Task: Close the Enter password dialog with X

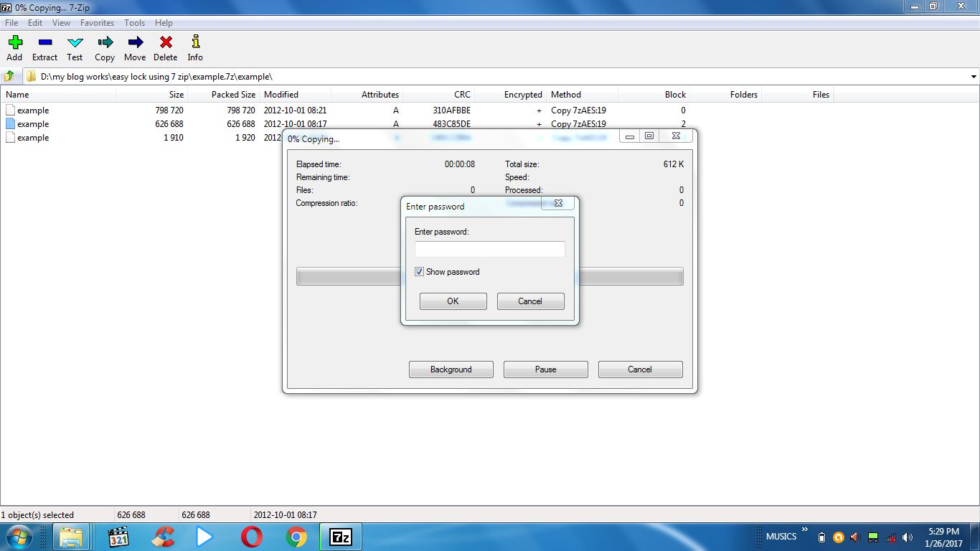Action: (x=558, y=203)
